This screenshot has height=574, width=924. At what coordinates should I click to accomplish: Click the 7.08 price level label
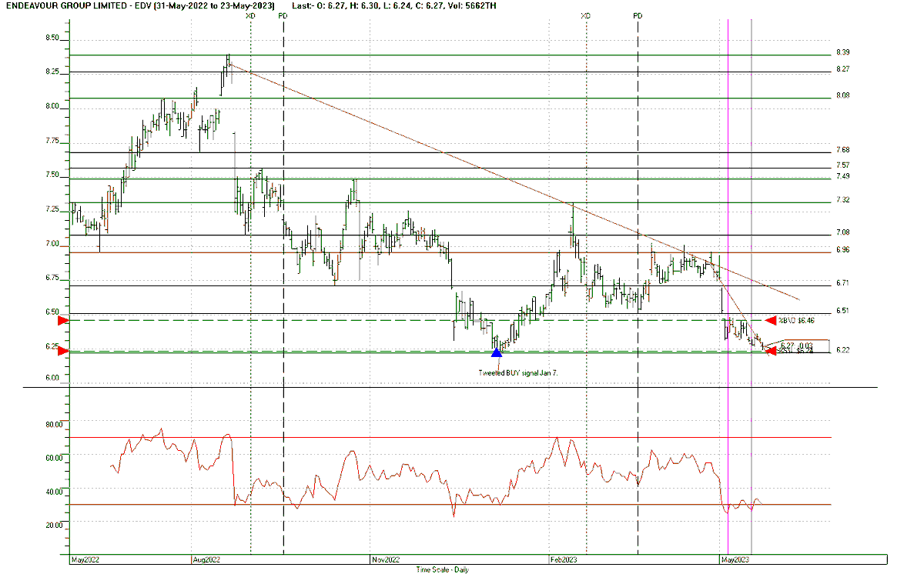tap(842, 232)
